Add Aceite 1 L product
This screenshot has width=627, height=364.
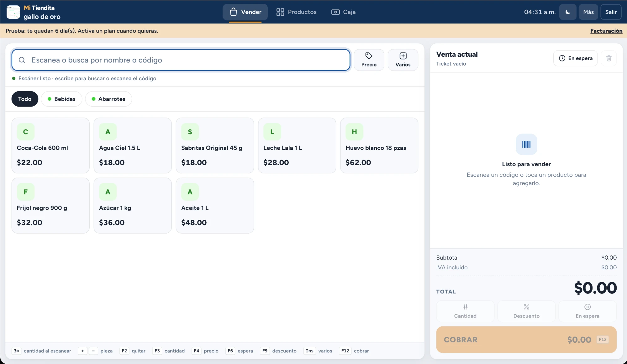click(215, 205)
